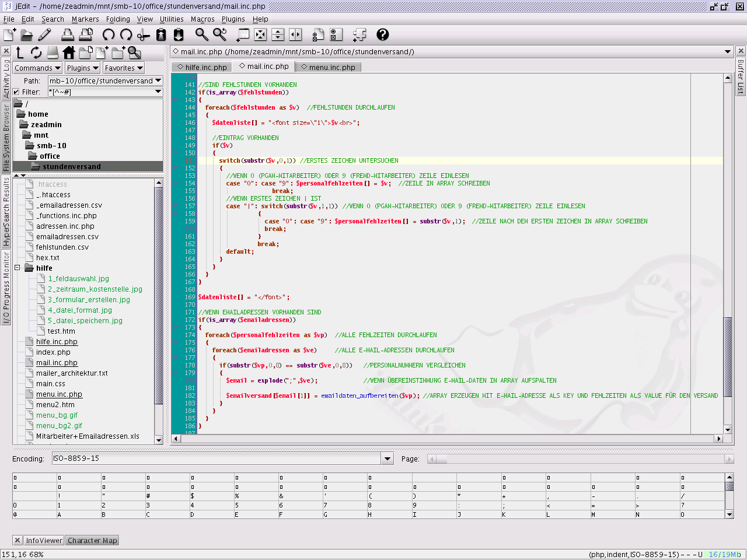Select index.php in the file list
The width and height of the screenshot is (747, 560).
53,352
